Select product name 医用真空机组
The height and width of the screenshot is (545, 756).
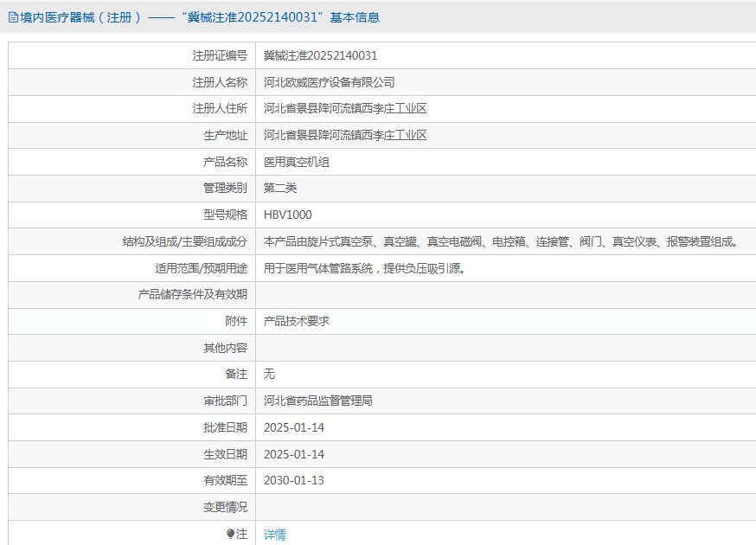tap(297, 162)
